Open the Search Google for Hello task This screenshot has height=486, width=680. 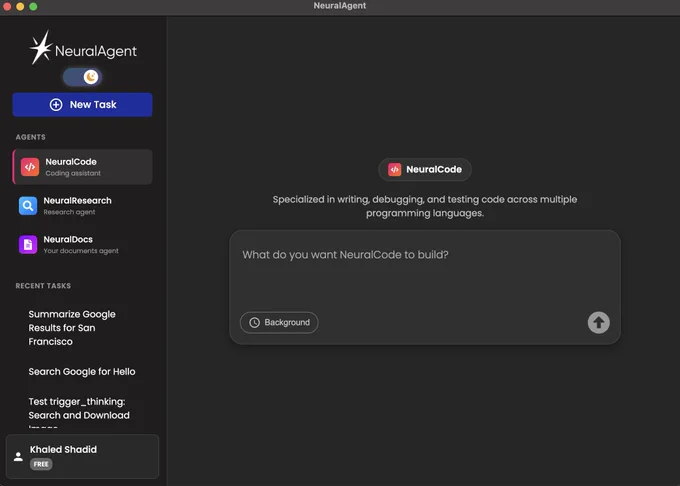click(x=82, y=372)
